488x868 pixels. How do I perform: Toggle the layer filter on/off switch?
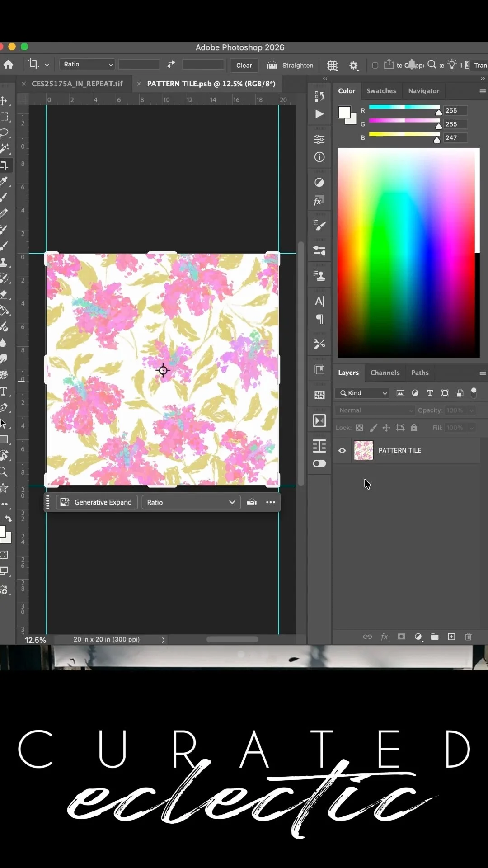pyautogui.click(x=474, y=393)
